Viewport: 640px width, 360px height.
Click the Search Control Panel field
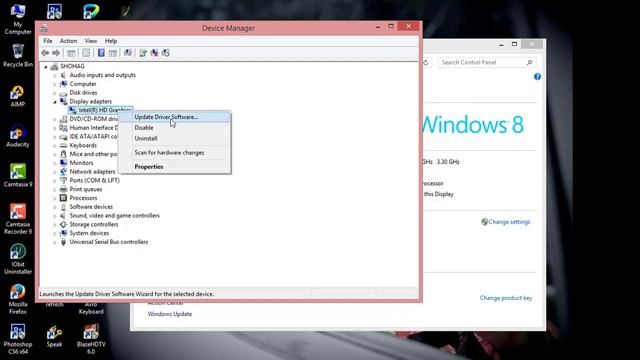point(487,62)
